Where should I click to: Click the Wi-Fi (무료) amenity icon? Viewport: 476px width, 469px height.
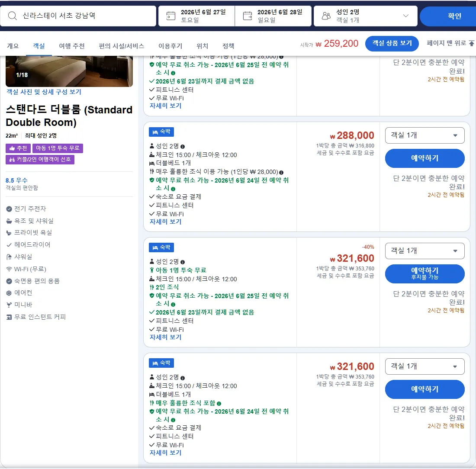9,269
